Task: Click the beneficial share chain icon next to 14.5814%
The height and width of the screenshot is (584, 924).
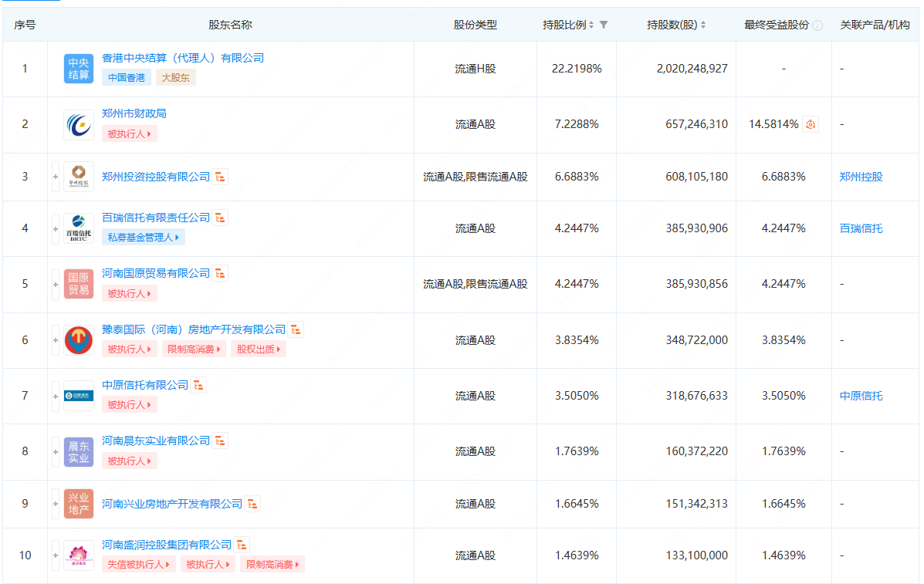Action: point(811,124)
